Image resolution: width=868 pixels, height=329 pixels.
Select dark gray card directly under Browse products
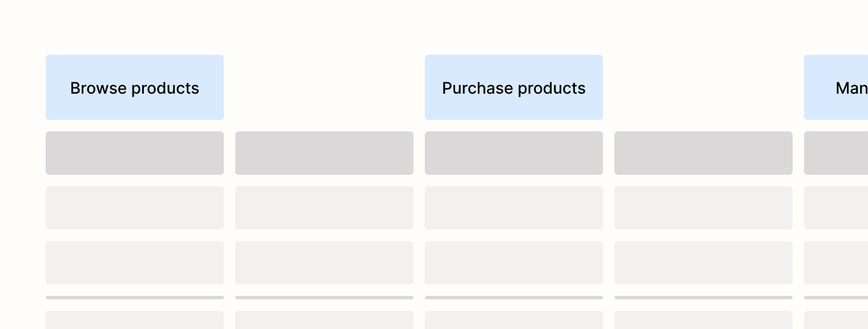[x=135, y=153]
